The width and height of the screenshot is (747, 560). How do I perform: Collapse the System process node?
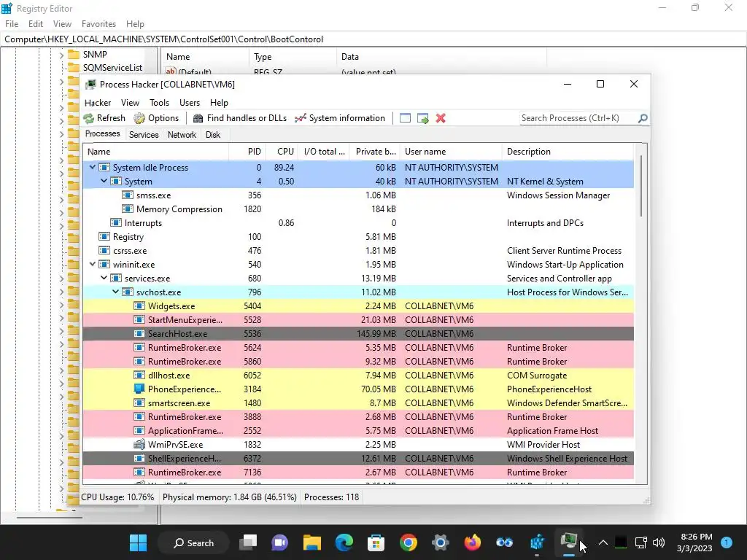click(104, 181)
